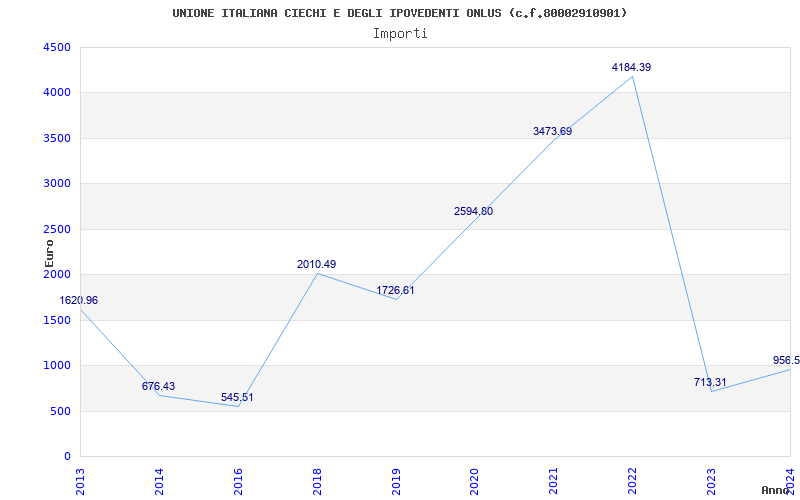Click the 2018 year label
This screenshot has height=500, width=800.
[x=317, y=481]
